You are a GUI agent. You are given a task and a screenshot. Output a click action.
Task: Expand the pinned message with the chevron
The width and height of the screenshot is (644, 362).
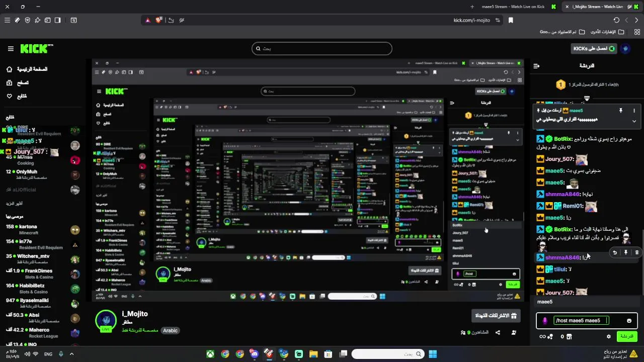point(634,121)
